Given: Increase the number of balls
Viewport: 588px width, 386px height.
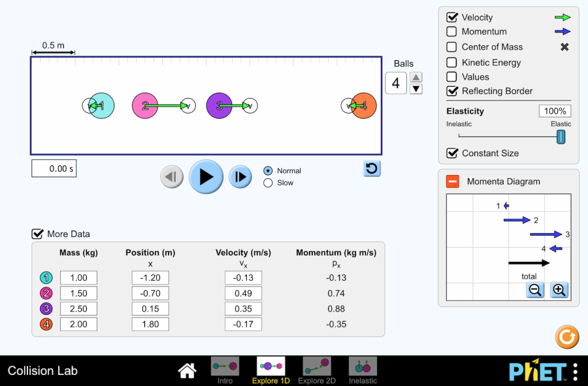Looking at the screenshot, I should point(416,77).
